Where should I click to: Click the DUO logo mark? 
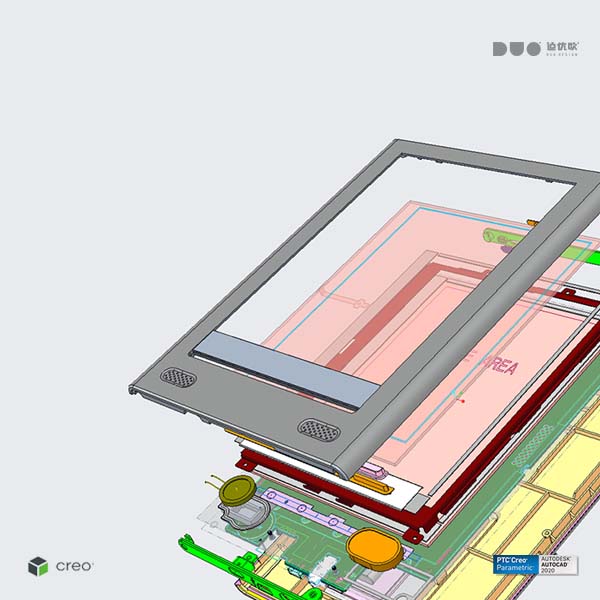[x=516, y=48]
